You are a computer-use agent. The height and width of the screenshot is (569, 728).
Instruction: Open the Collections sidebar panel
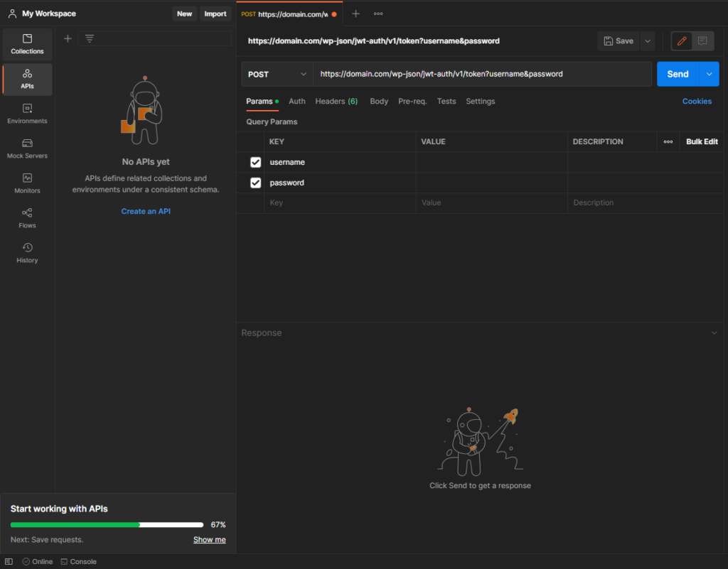(26, 44)
